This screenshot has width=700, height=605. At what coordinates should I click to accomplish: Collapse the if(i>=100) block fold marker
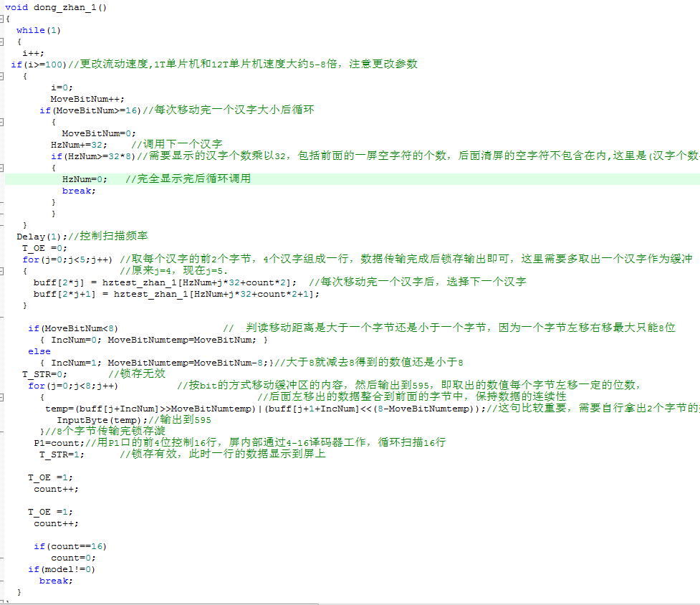click(1, 76)
